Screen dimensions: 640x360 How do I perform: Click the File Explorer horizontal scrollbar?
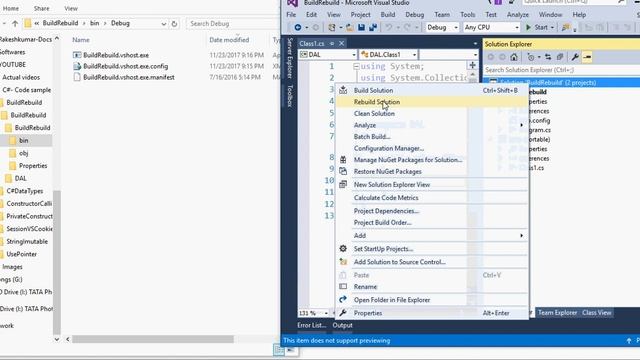pos(153,339)
